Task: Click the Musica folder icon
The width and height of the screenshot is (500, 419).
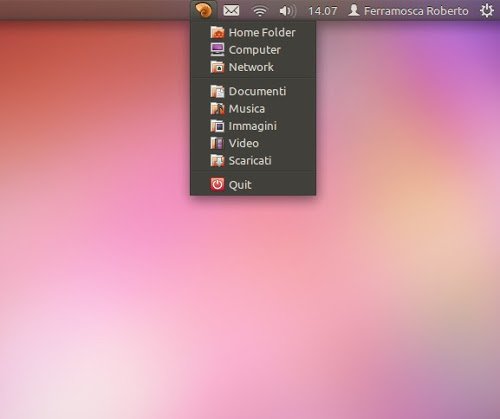Action: (x=217, y=109)
